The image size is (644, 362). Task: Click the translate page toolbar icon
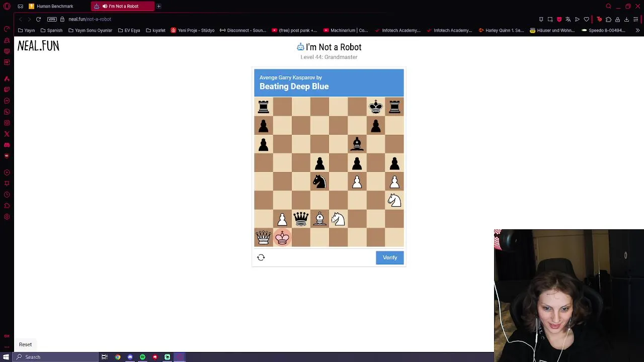tap(568, 19)
